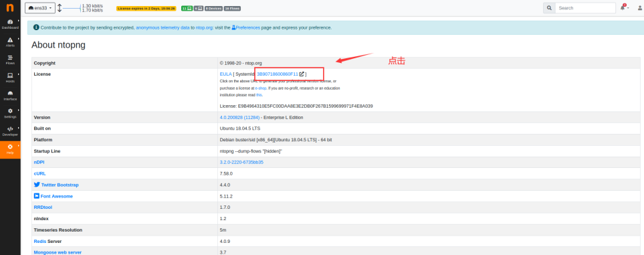
Task: Click the info icon in telemetry banner
Action: point(36,27)
